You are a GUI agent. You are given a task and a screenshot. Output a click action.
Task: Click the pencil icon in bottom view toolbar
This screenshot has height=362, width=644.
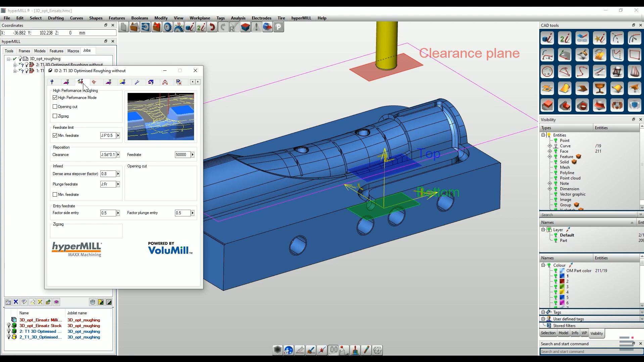366,350
